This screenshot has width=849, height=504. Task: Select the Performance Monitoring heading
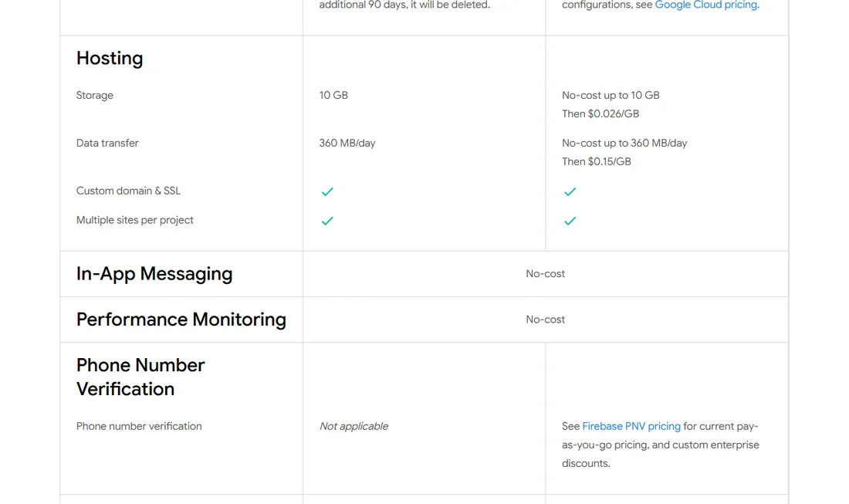coord(181,320)
